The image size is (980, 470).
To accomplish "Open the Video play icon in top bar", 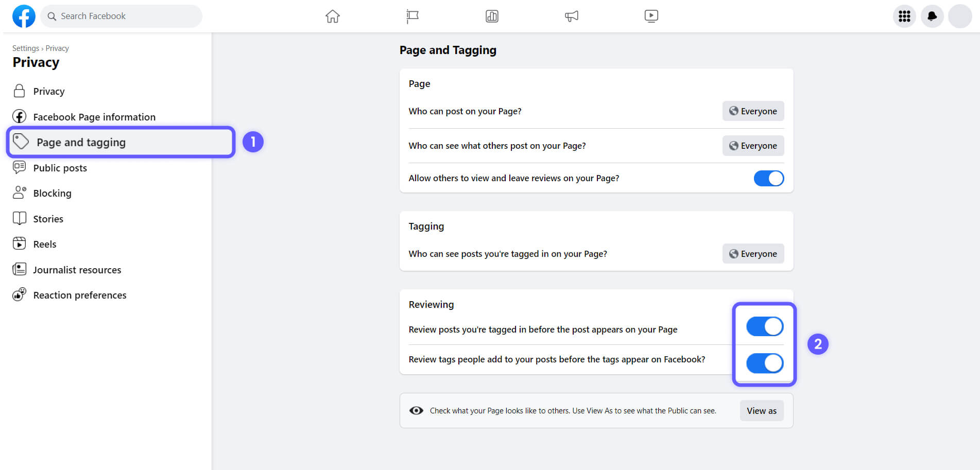I will pyautogui.click(x=651, y=16).
